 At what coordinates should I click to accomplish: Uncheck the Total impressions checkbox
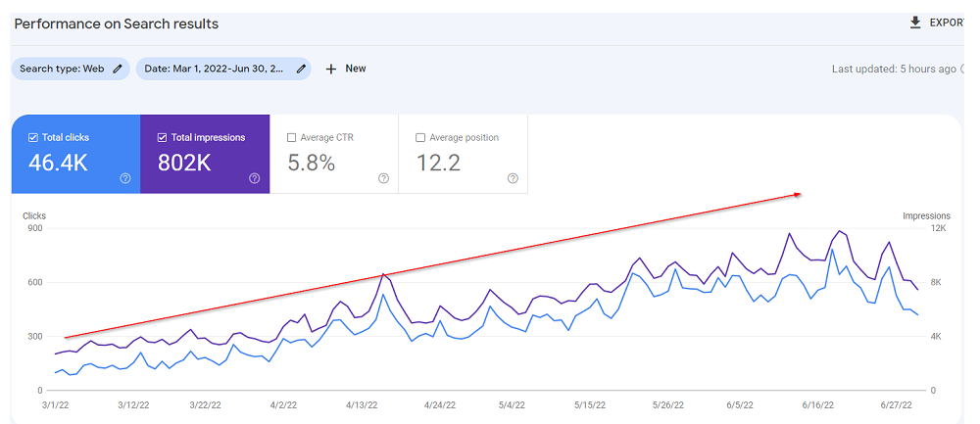[x=163, y=138]
